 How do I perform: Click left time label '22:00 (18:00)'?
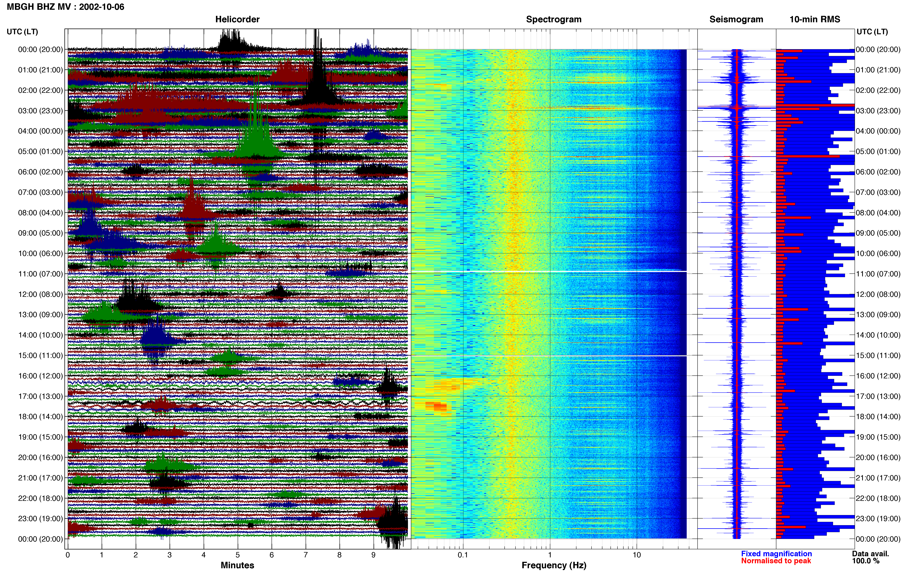41,498
